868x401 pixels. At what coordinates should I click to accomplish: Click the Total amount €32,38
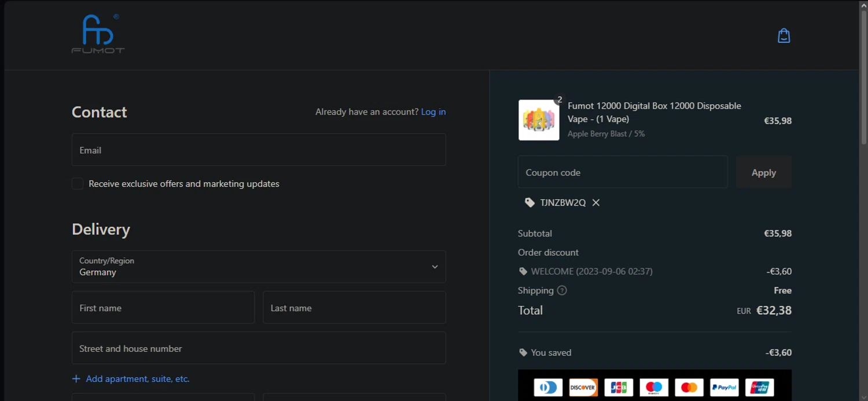(x=774, y=311)
